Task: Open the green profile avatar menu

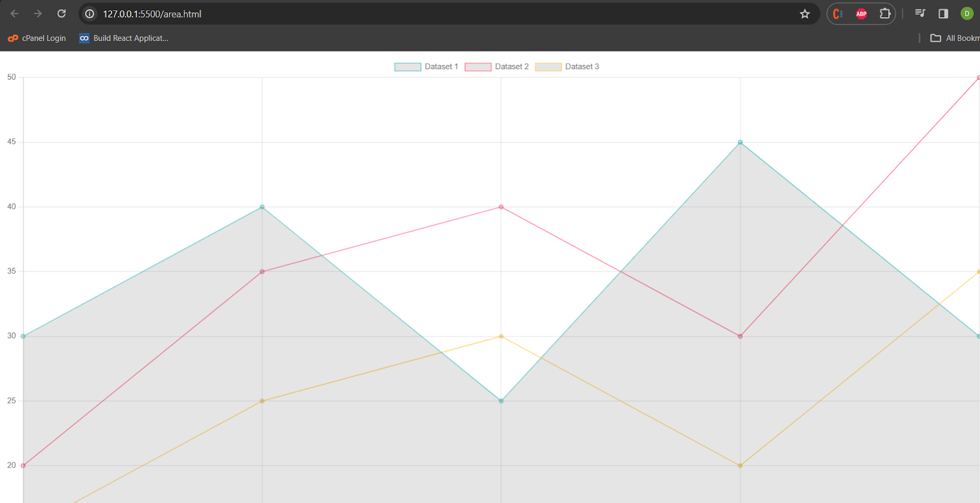Action: point(967,13)
